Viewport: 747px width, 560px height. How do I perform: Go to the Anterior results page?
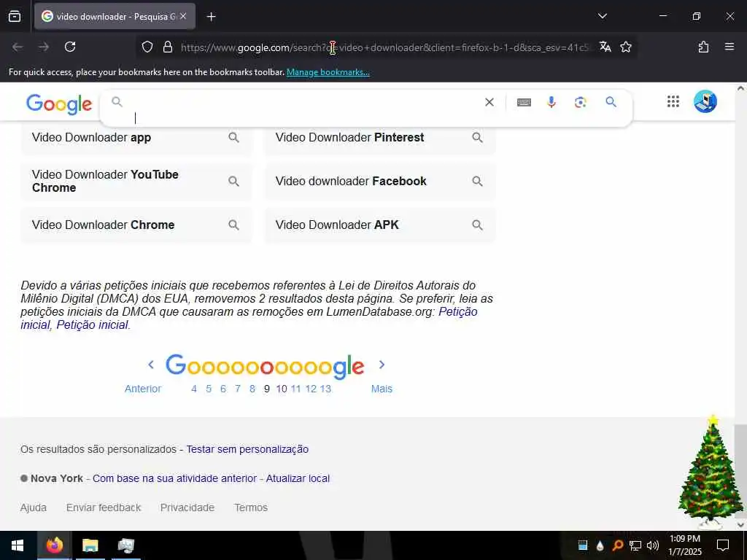(x=143, y=389)
